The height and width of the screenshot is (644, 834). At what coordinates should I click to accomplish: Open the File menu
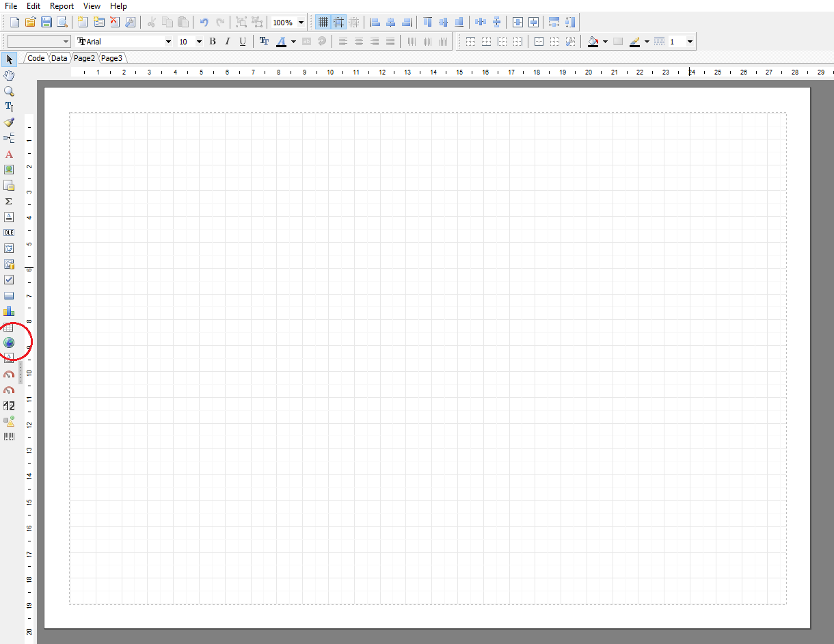point(11,6)
